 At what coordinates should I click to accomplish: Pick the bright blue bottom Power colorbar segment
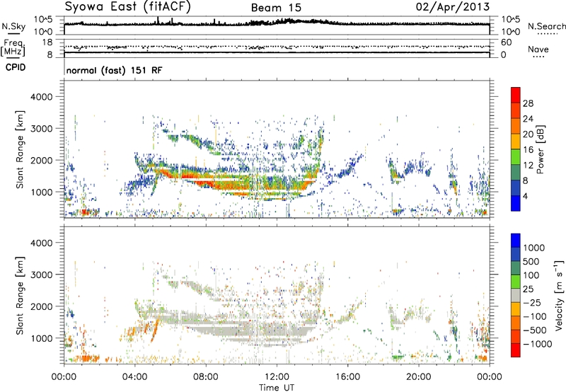[x=516, y=203]
